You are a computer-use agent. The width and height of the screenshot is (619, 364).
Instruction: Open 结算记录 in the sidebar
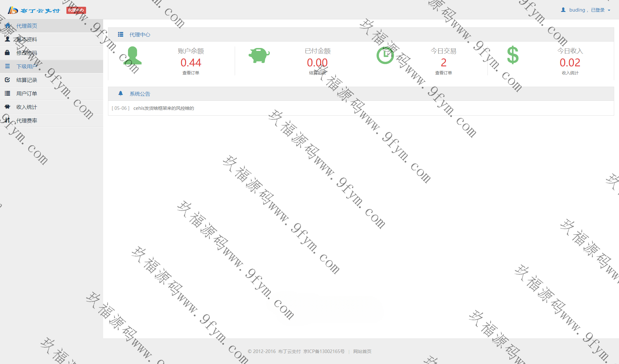pyautogui.click(x=27, y=80)
